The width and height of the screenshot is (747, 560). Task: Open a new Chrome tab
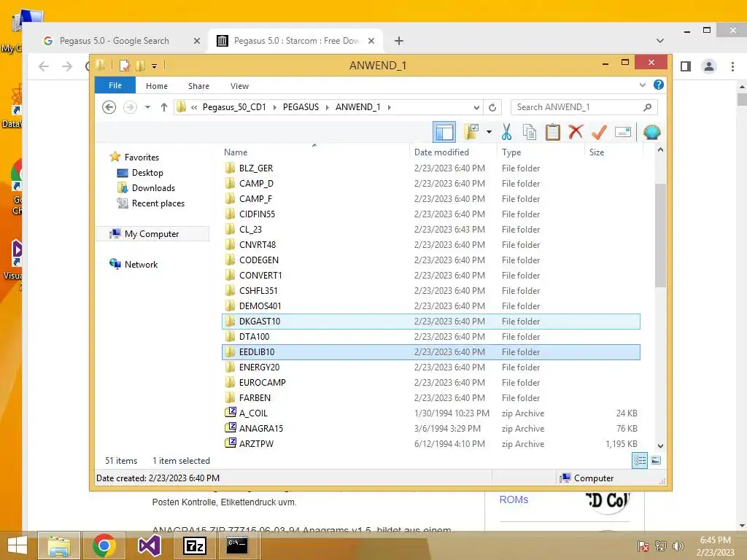[x=399, y=41]
